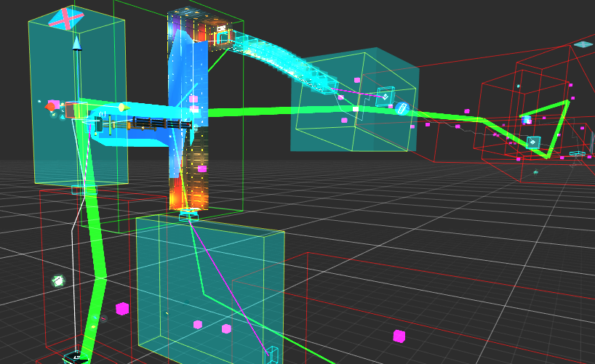
Task: Click the magenta cube on the orange tower
Action: click(193, 99)
